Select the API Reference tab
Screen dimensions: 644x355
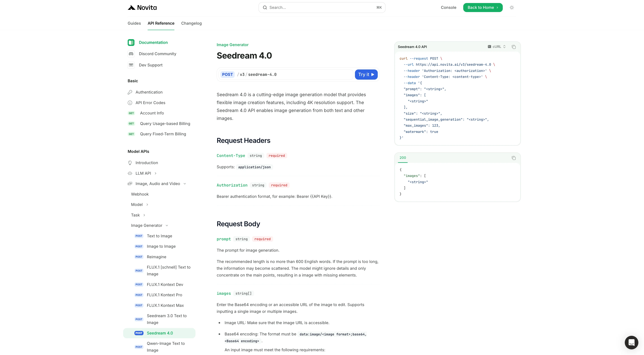pos(161,23)
